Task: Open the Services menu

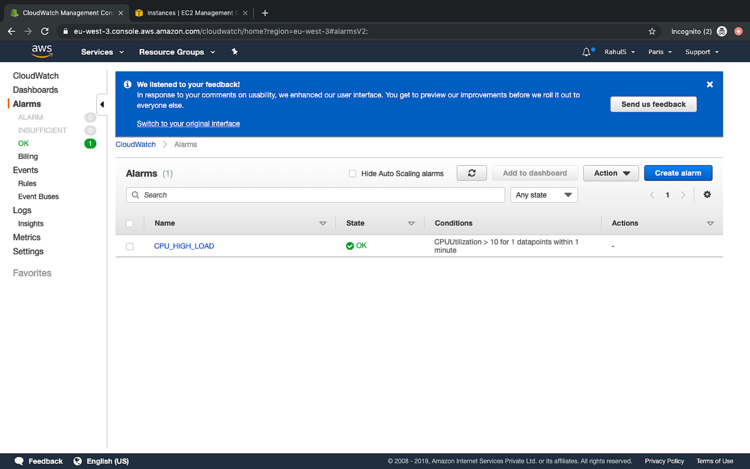Action: pos(102,52)
